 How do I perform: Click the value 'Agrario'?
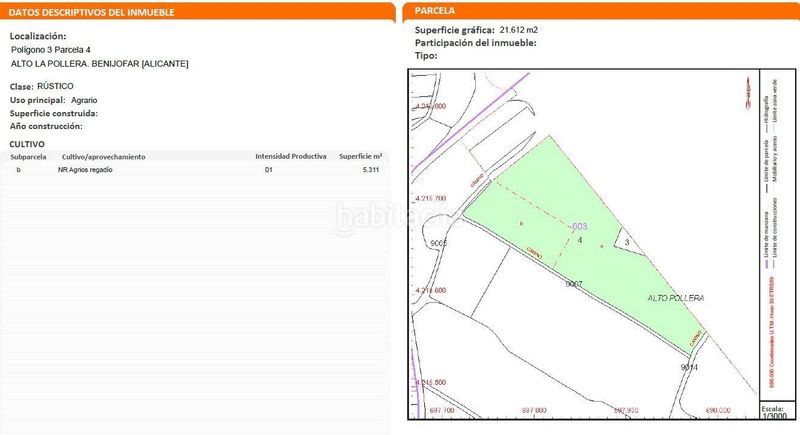pos(84,100)
